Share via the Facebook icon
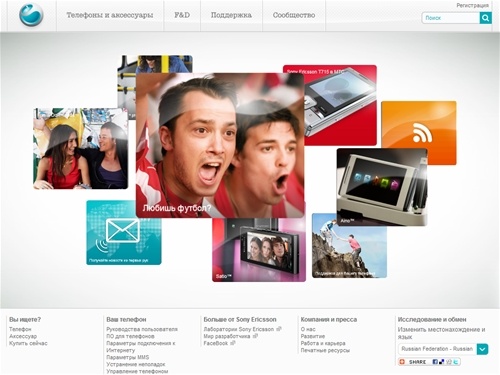This screenshot has width=500, height=375. (x=435, y=362)
